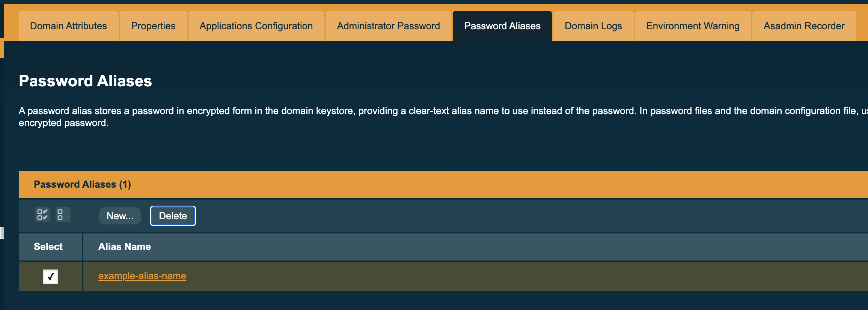Click the highlighted alias table row
The height and width of the screenshot is (310, 868).
tap(338, 277)
